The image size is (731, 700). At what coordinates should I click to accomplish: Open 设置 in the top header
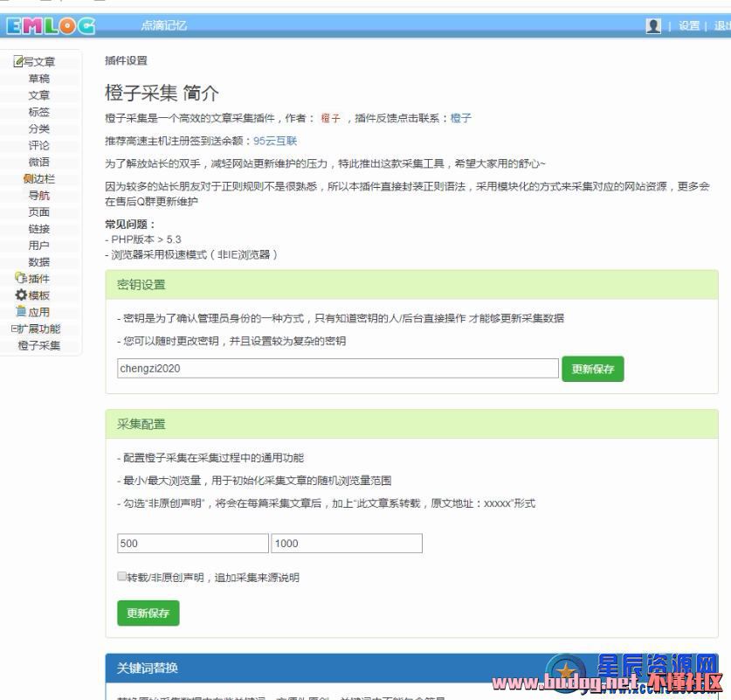click(x=689, y=26)
